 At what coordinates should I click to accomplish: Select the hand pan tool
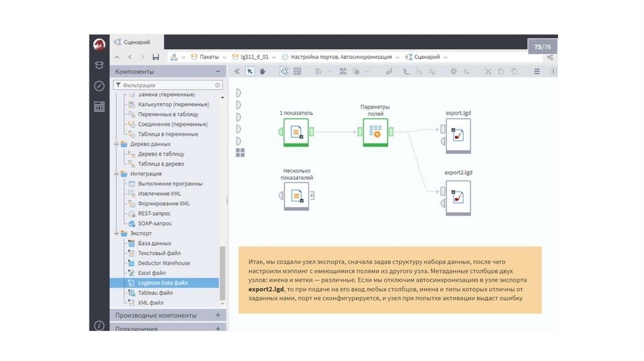(x=262, y=72)
